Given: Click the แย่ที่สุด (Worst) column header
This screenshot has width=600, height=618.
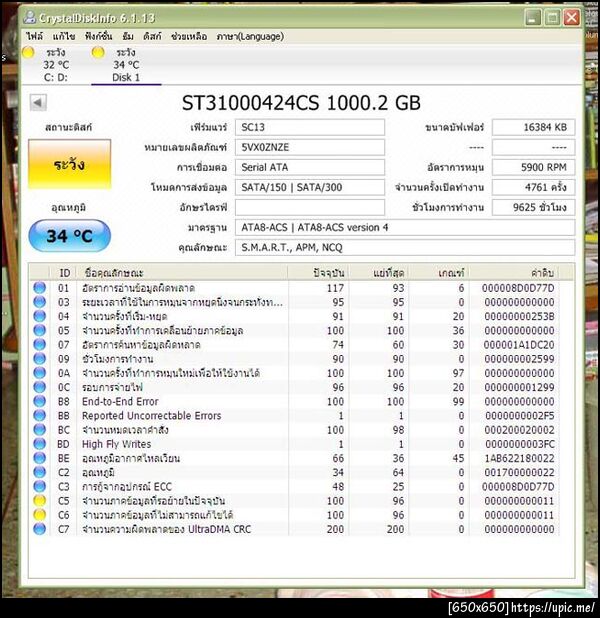Looking at the screenshot, I should 379,273.
